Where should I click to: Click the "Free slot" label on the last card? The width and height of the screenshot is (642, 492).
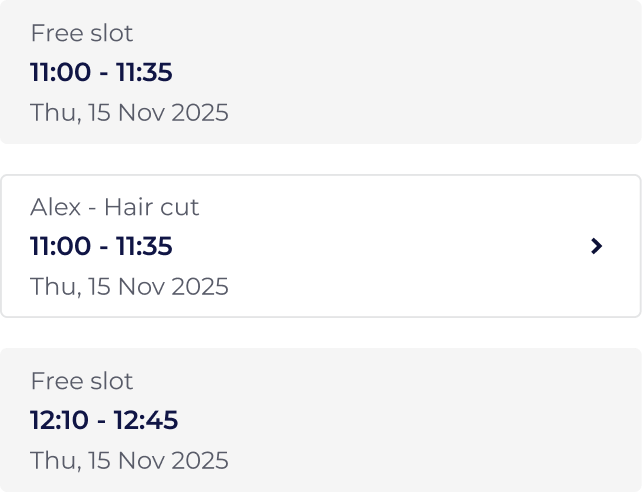tap(81, 381)
